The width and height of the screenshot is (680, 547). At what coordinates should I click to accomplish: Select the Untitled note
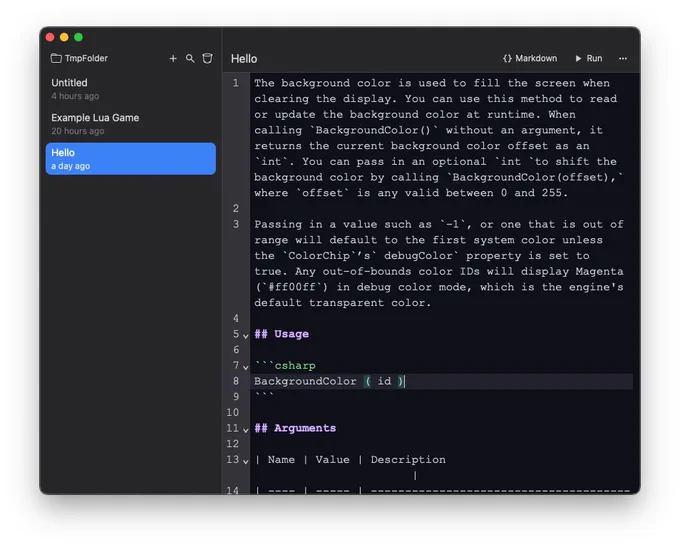pos(131,88)
